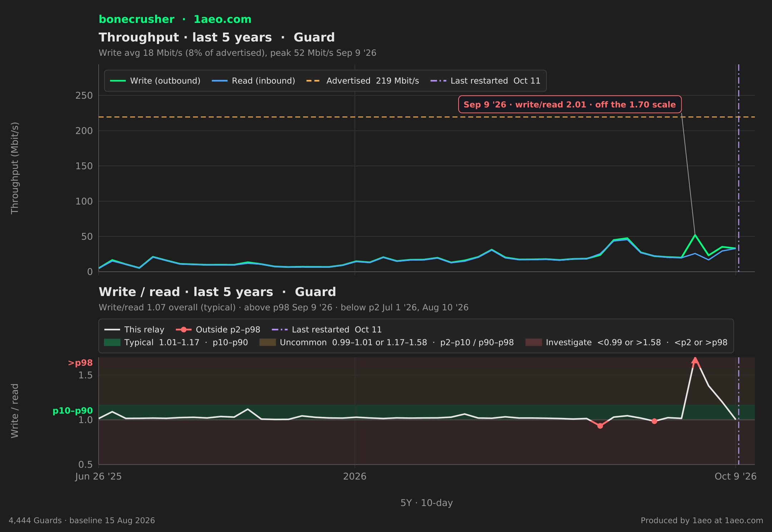The image size is (772, 532).
Task: Click the first red outlier dot below 1.0
Action: click(x=600, y=426)
